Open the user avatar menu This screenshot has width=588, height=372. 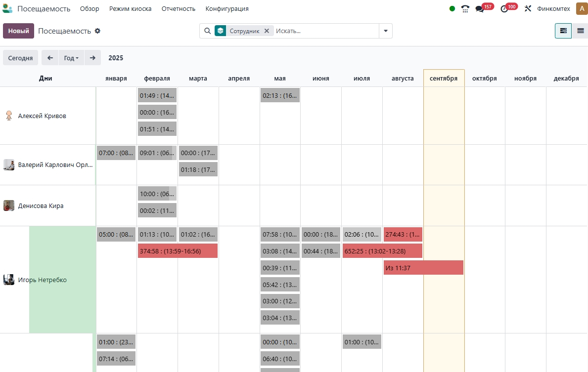click(x=581, y=9)
